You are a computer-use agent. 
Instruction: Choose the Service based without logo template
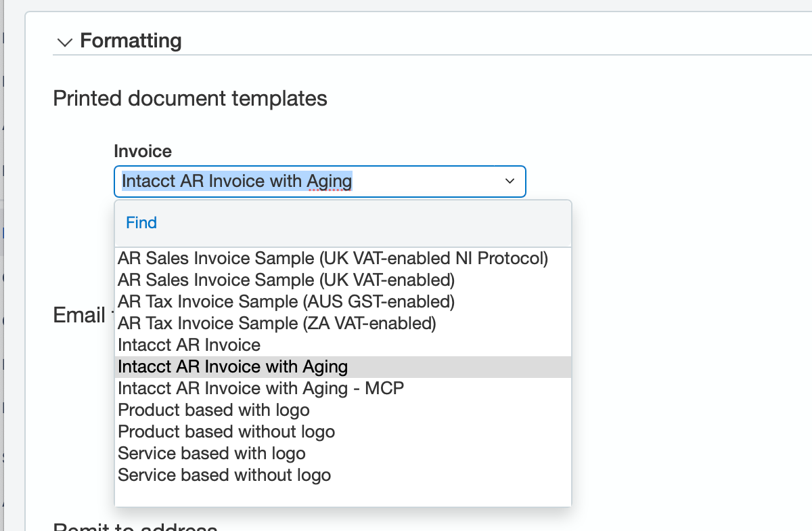[x=224, y=475]
